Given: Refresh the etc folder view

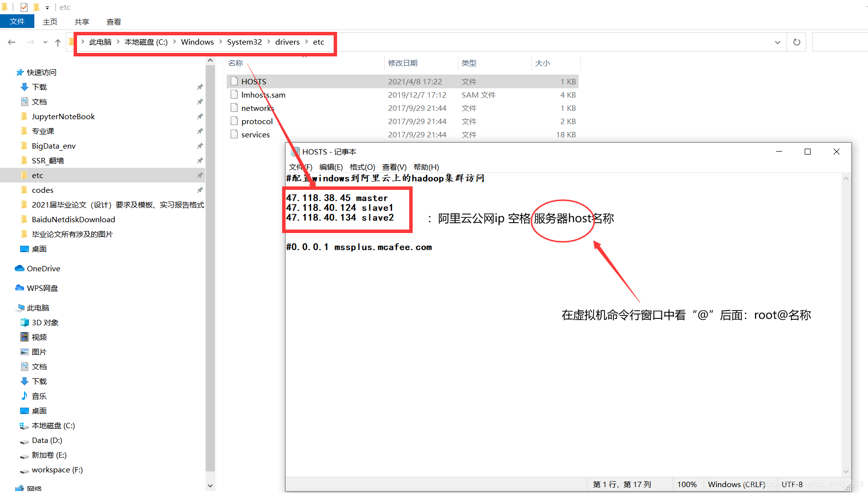Looking at the screenshot, I should point(797,42).
